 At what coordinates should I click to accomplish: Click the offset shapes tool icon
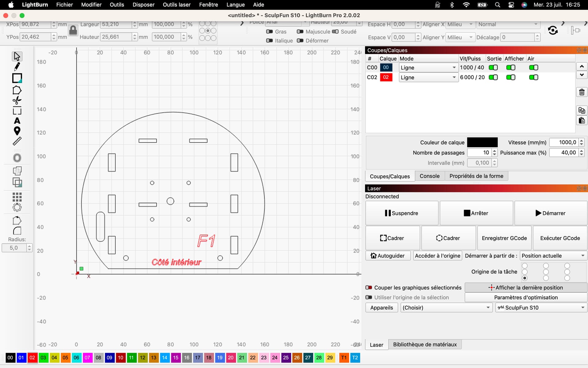tap(17, 158)
